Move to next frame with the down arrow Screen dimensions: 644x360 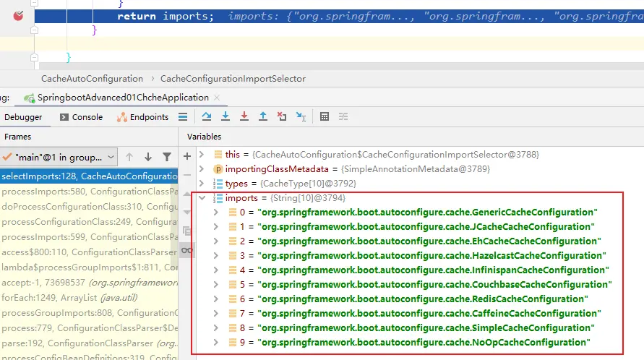[x=148, y=157]
